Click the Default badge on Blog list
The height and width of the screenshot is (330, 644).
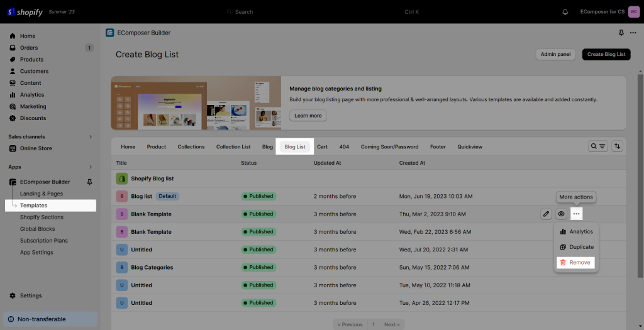click(167, 196)
